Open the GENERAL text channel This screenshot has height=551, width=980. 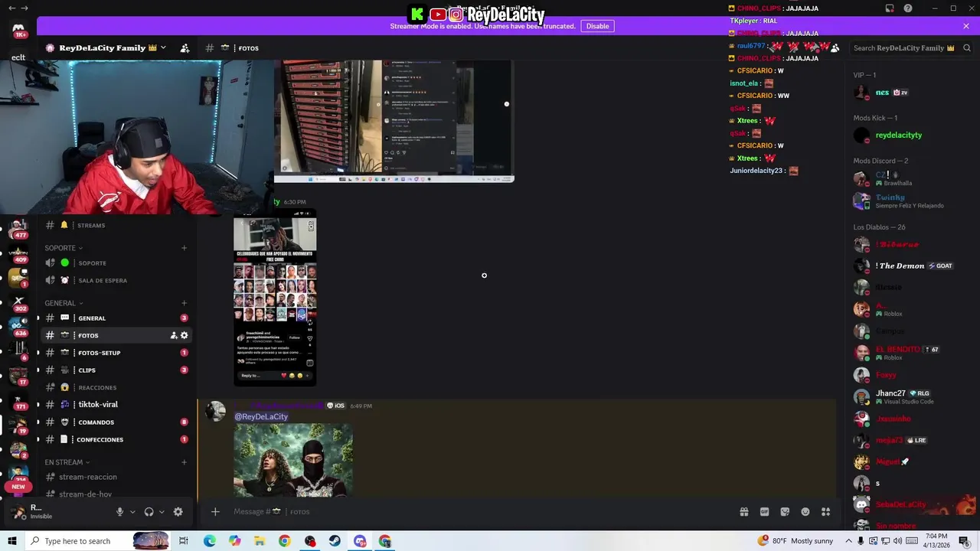click(x=116, y=318)
